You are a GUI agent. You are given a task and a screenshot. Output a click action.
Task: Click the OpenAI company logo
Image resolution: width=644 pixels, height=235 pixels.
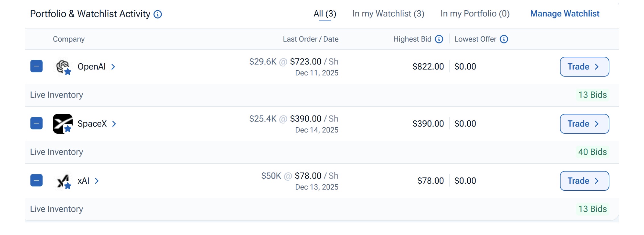click(x=63, y=66)
